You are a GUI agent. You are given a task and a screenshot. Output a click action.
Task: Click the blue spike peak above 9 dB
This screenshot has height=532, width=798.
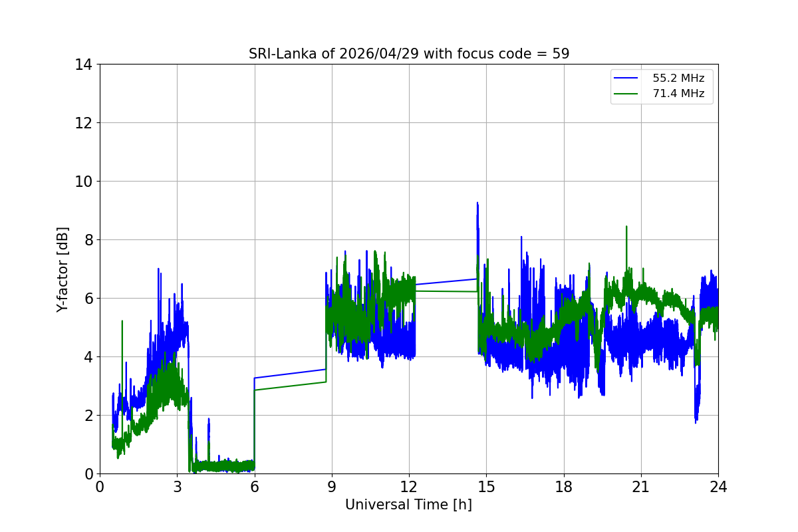477,203
